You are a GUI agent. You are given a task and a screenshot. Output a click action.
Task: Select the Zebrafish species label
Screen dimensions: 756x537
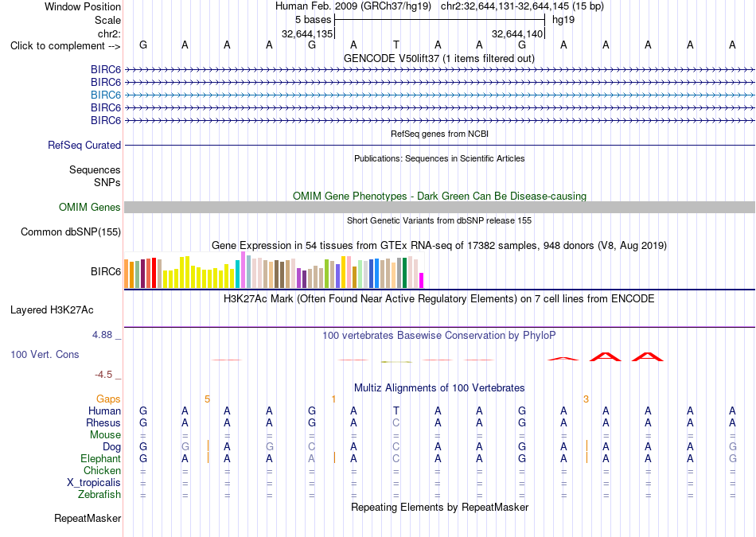tap(99, 495)
